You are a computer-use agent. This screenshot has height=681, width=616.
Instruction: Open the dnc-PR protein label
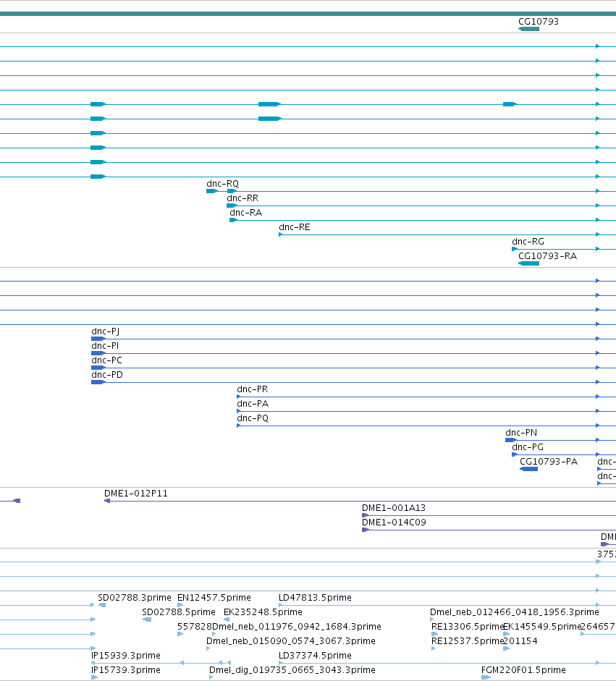click(x=252, y=389)
